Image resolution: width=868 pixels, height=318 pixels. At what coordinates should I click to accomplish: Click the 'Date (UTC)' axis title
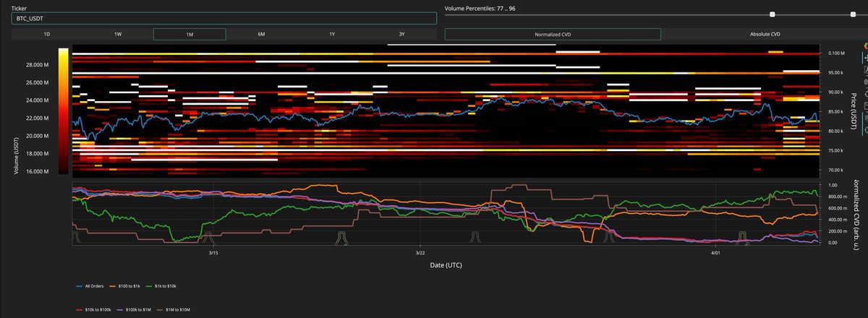445,265
